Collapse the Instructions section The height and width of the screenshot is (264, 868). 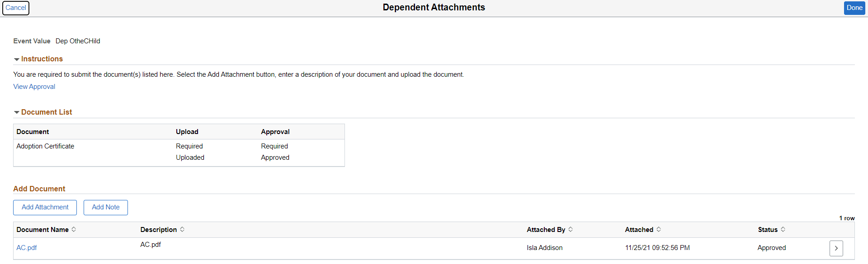coord(17,59)
